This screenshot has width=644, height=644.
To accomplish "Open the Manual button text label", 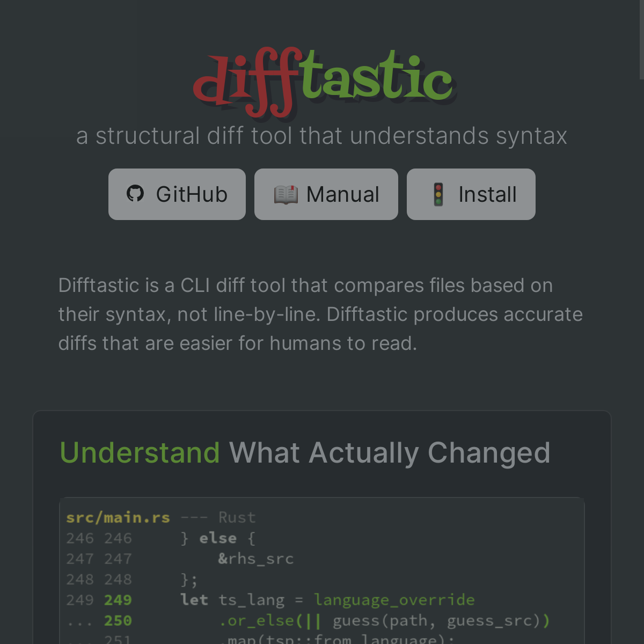I will [342, 194].
